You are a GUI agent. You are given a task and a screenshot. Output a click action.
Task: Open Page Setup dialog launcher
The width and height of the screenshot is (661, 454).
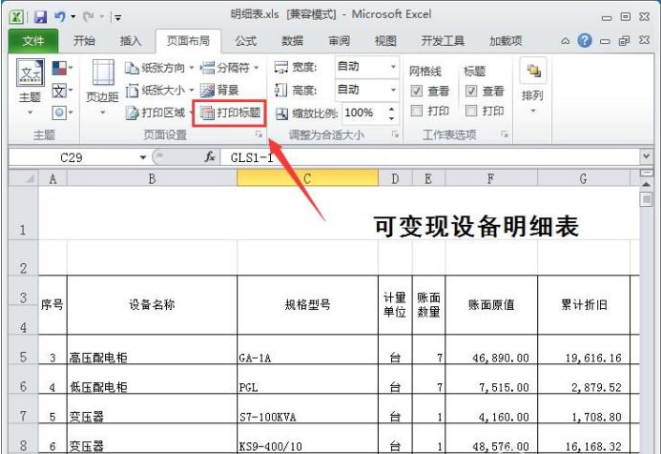pyautogui.click(x=258, y=134)
